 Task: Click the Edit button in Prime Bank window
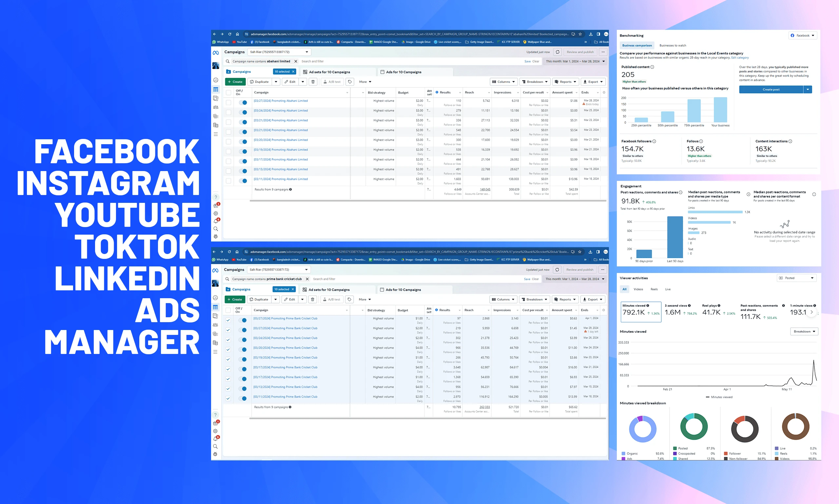(x=289, y=300)
